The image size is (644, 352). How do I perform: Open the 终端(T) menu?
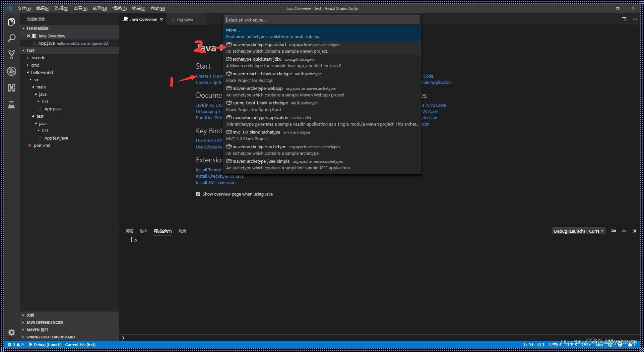click(x=138, y=8)
